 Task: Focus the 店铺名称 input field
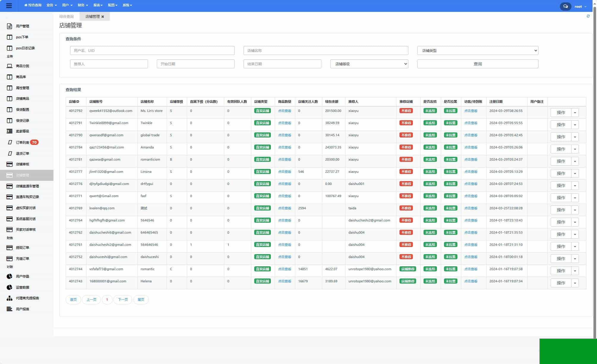(x=326, y=50)
